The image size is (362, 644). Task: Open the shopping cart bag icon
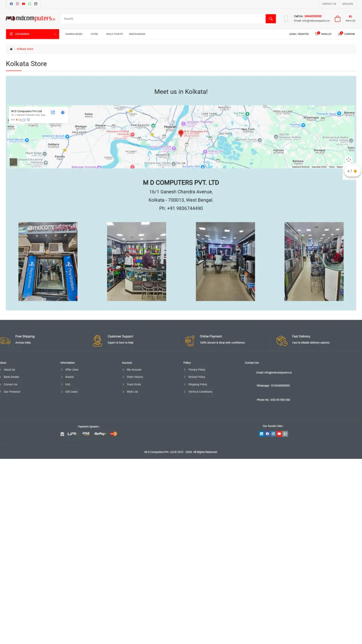point(338,19)
